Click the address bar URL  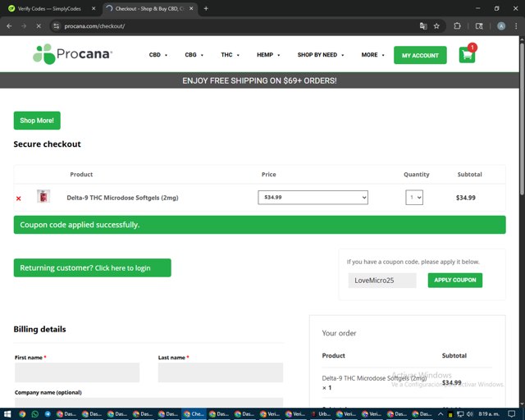[94, 25]
